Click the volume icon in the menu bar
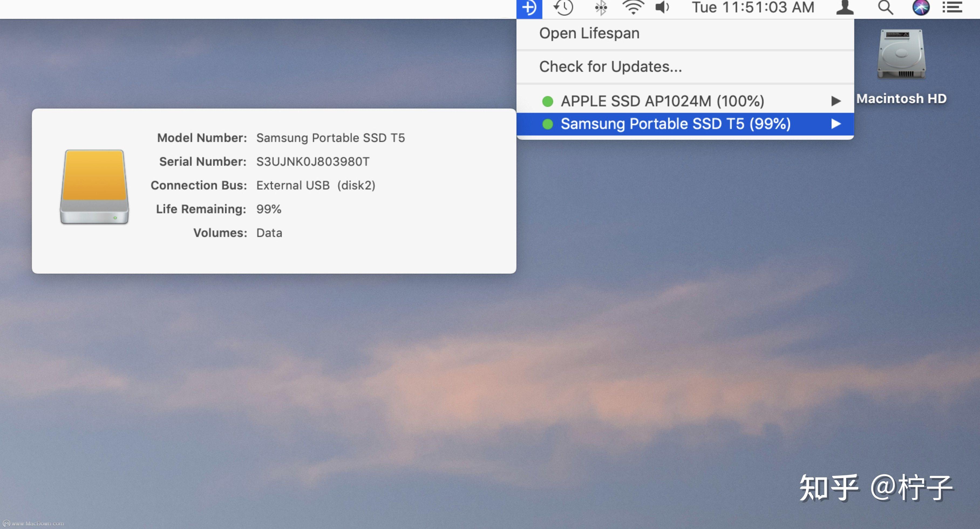This screenshot has height=529, width=980. (x=662, y=7)
